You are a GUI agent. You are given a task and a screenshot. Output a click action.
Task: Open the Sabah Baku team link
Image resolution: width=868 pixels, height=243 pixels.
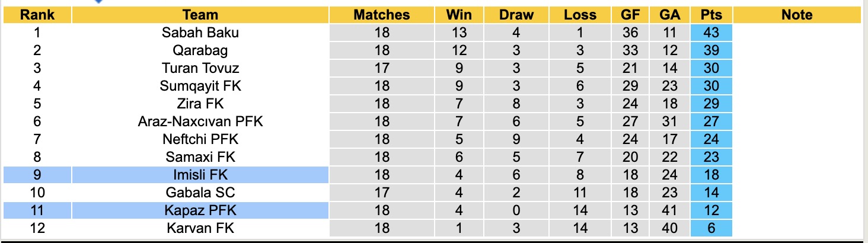(200, 33)
